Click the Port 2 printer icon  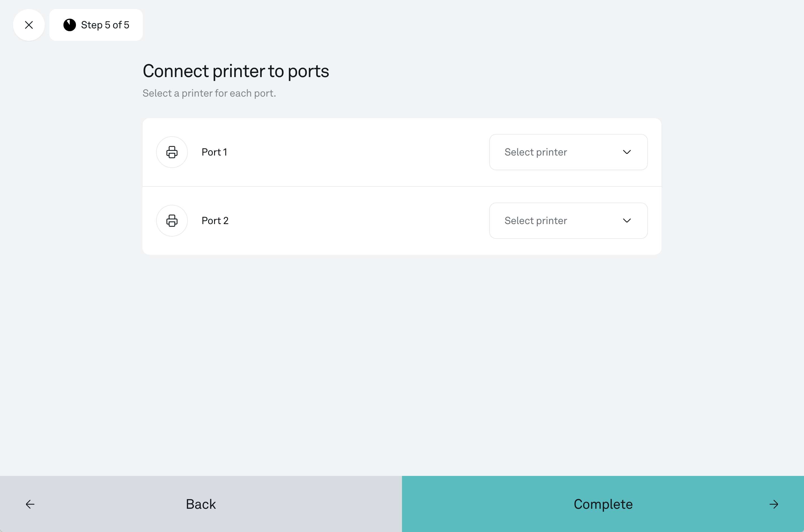pyautogui.click(x=172, y=221)
